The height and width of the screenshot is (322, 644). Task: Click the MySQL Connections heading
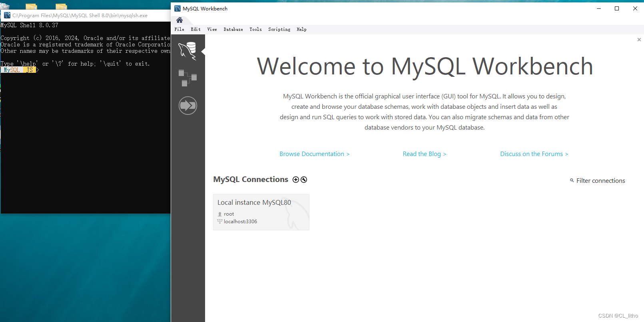click(x=251, y=179)
